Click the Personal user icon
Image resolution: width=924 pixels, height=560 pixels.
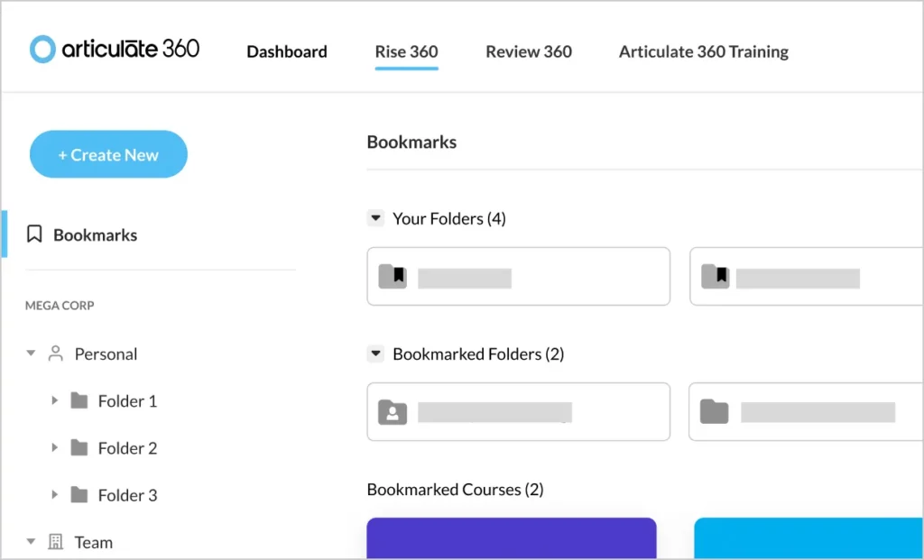point(56,353)
